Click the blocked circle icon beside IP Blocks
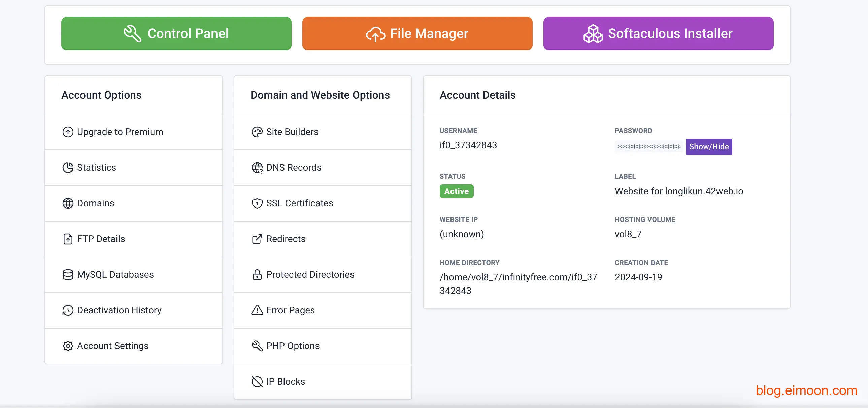 pos(257,382)
